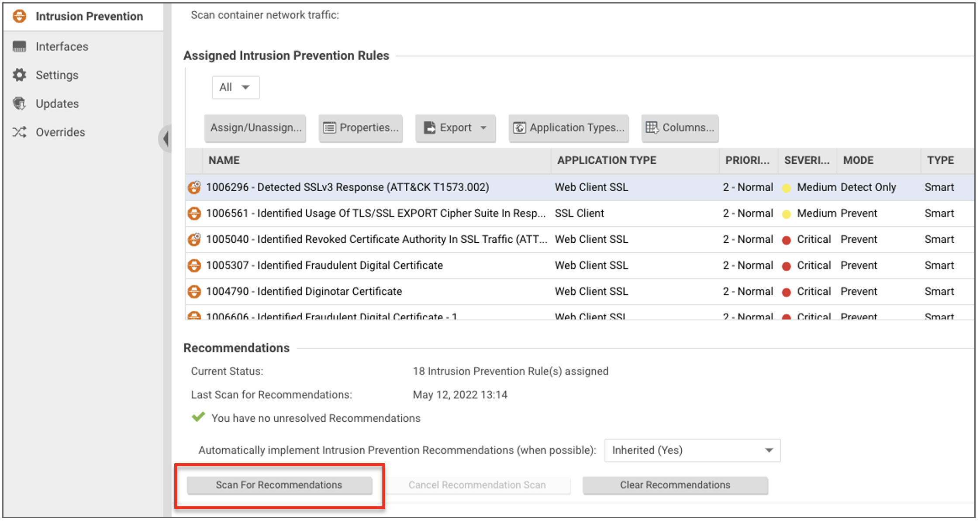The height and width of the screenshot is (523, 980).
Task: Open the Inherited (Yes) recommendations dropdown
Action: click(x=692, y=450)
